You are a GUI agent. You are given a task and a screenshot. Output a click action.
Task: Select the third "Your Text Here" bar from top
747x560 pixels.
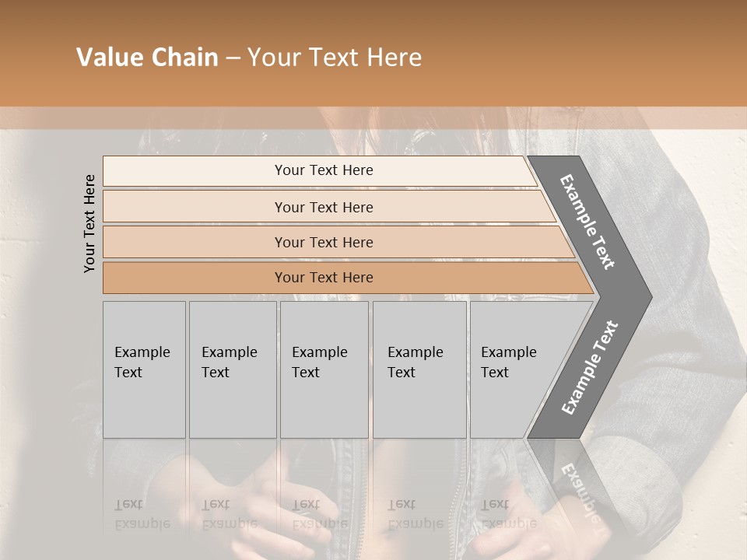[324, 242]
